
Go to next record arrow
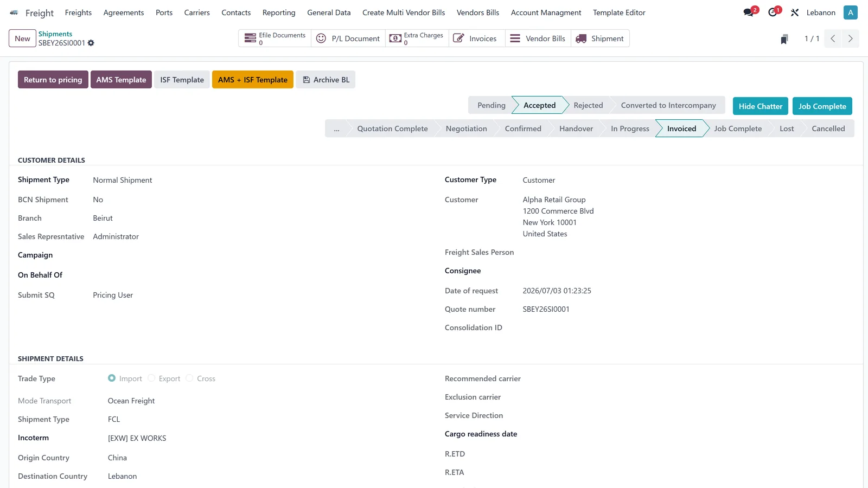850,38
